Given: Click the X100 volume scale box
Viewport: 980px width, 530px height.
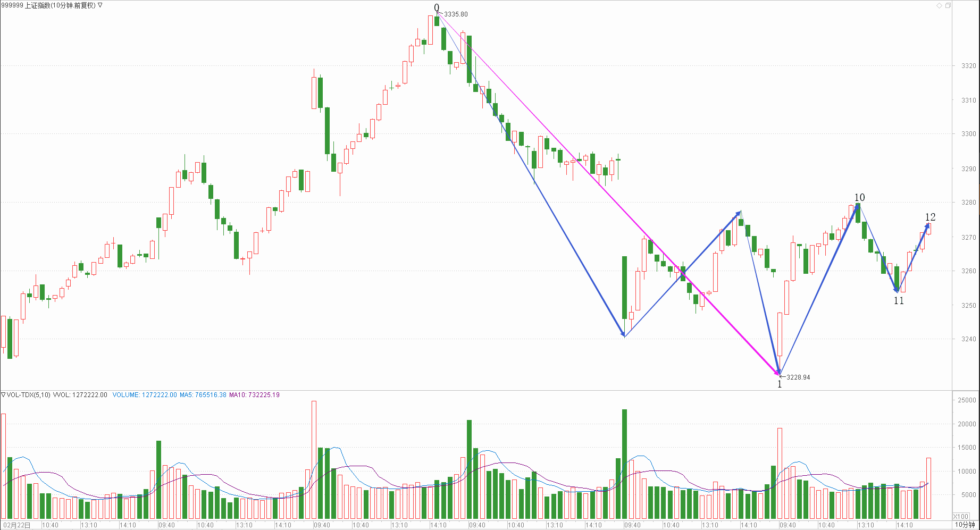Looking at the screenshot, I should coord(961,516).
